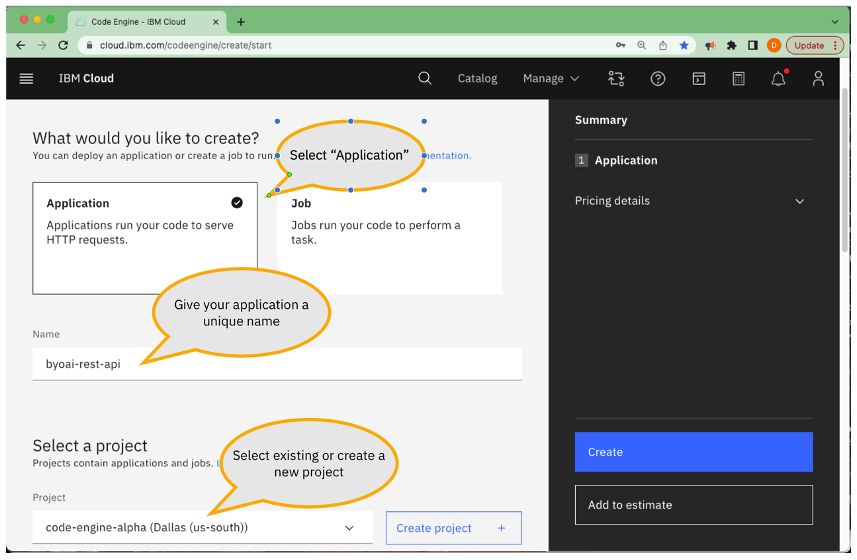
Task: Open the IBM Cloud hamburger navigation menu
Action: point(26,79)
